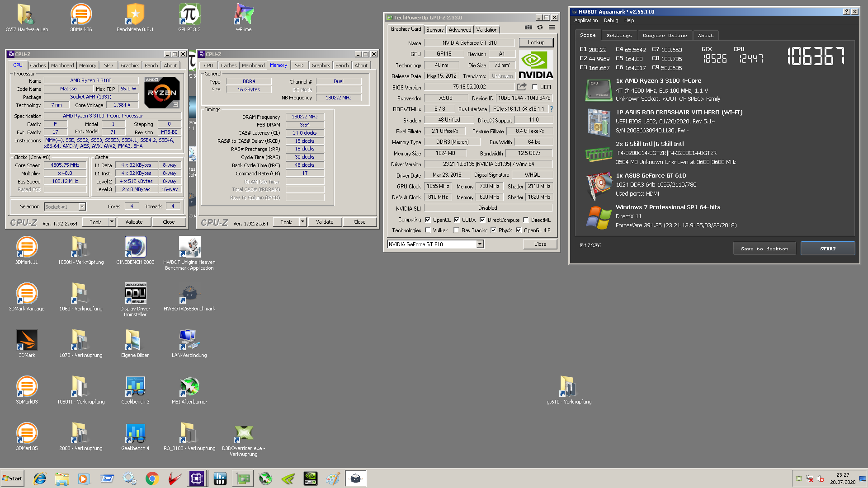Screen dimensions: 868x488
Task: Switch to the Advanced tab in GPU-Z
Action: coord(460,29)
